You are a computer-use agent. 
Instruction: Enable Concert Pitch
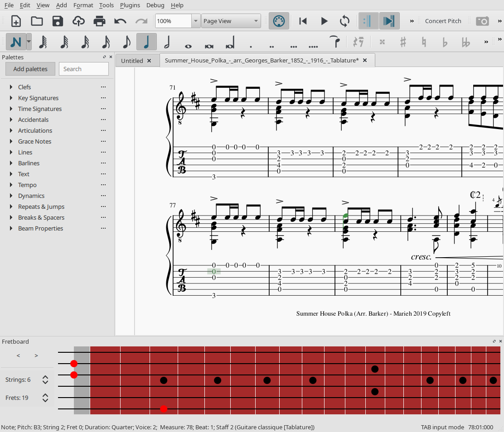[443, 21]
